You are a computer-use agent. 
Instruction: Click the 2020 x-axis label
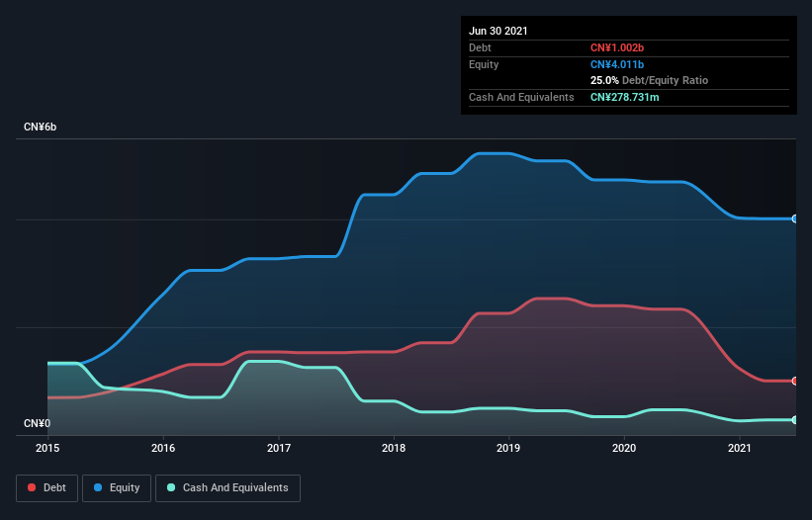click(624, 448)
